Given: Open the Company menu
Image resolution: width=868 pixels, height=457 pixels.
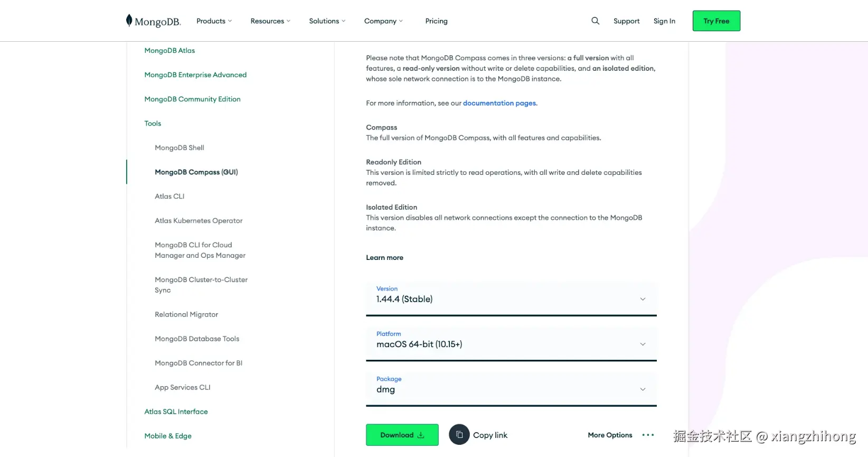Looking at the screenshot, I should 383,21.
